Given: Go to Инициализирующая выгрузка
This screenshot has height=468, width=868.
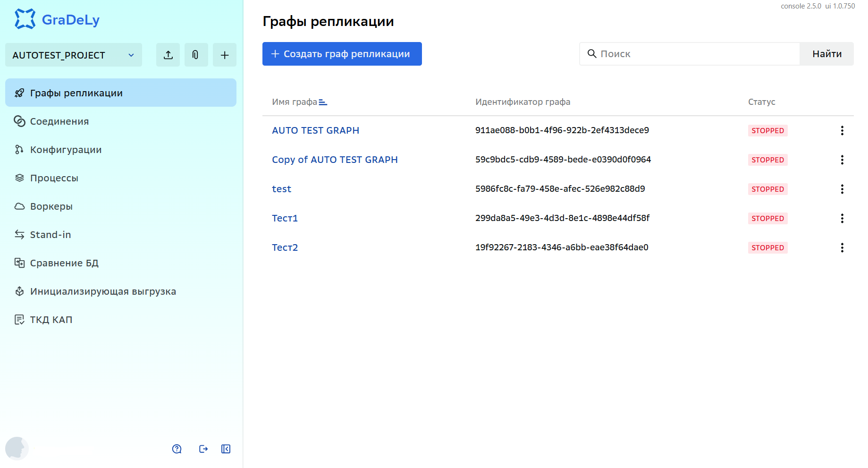Looking at the screenshot, I should coord(121,291).
